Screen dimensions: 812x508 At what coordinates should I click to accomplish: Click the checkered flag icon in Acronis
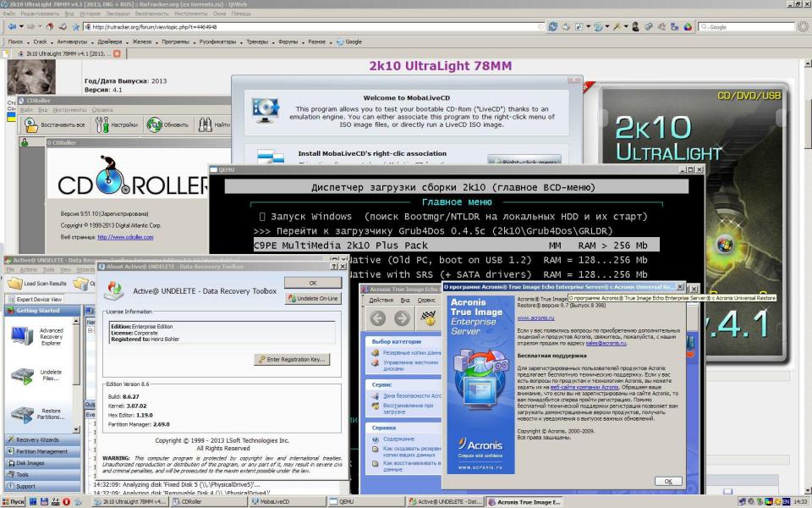[x=429, y=317]
